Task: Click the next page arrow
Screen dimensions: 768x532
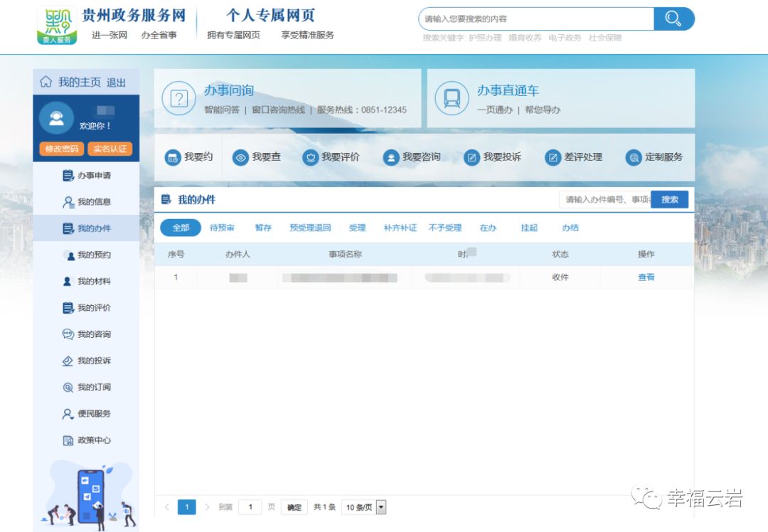Action: pos(207,507)
